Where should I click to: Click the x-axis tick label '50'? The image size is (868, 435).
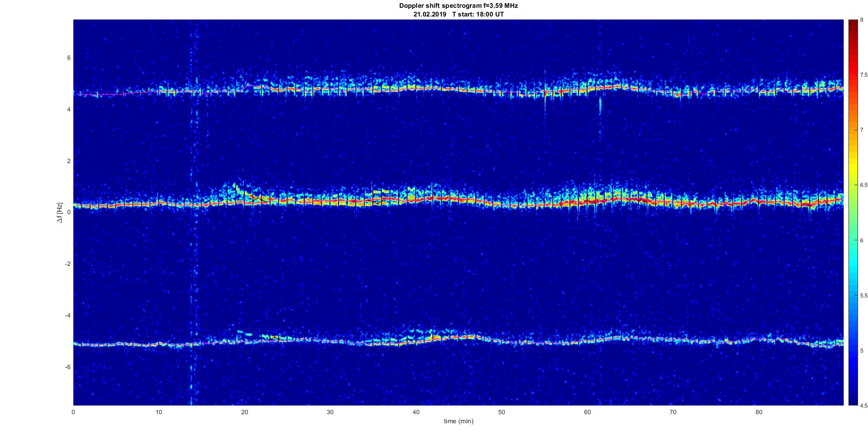(x=502, y=412)
